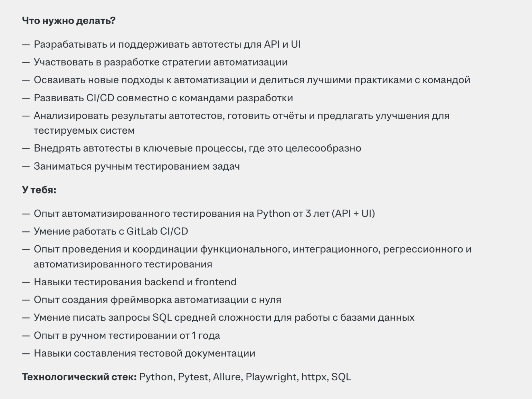Viewport: 532px width, 399px height.
Task: Click the "Осваивать новые подходы к автоматизации" bullet
Action: click(x=252, y=80)
